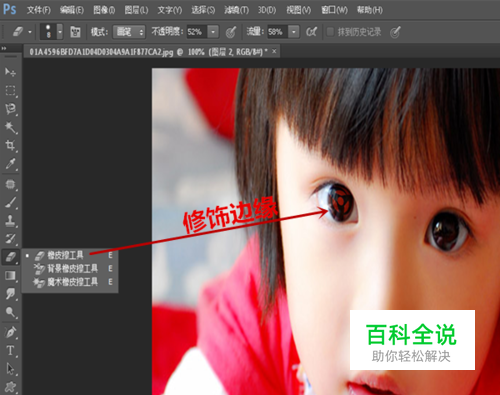Open the 滤镜(T) menu
Viewport: 500px width, 395px height.
(x=236, y=10)
